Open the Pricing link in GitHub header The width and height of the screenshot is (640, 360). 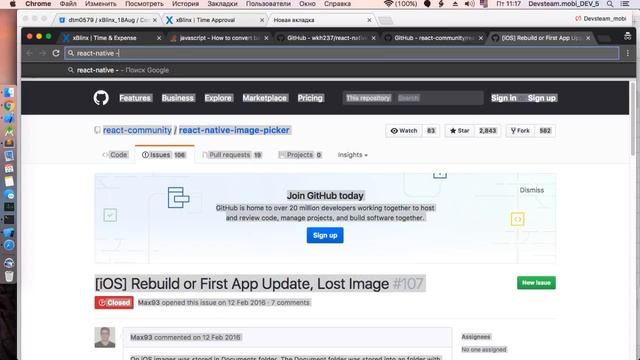point(310,98)
